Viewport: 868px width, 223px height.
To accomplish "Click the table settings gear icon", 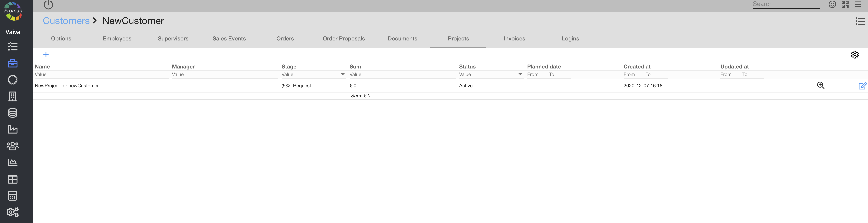I will click(x=855, y=55).
